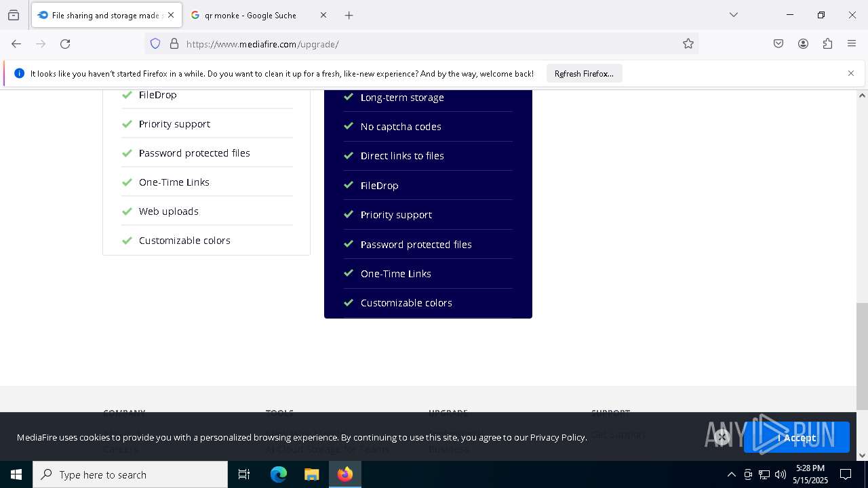Select 'Priority support' in the dark blue card

click(396, 215)
